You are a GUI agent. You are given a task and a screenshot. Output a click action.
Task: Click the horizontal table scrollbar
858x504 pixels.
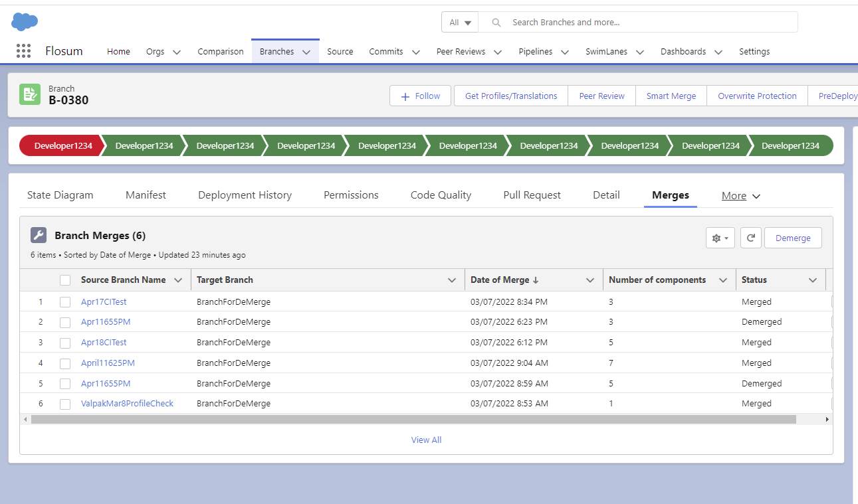(x=412, y=420)
